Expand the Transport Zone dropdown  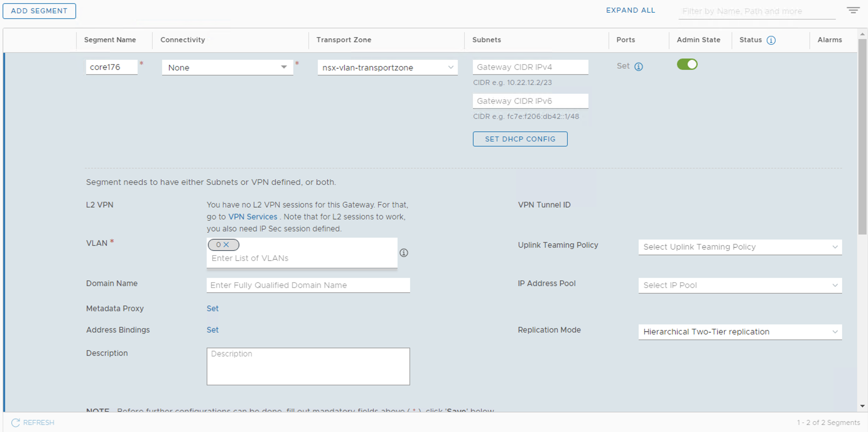[x=387, y=68]
